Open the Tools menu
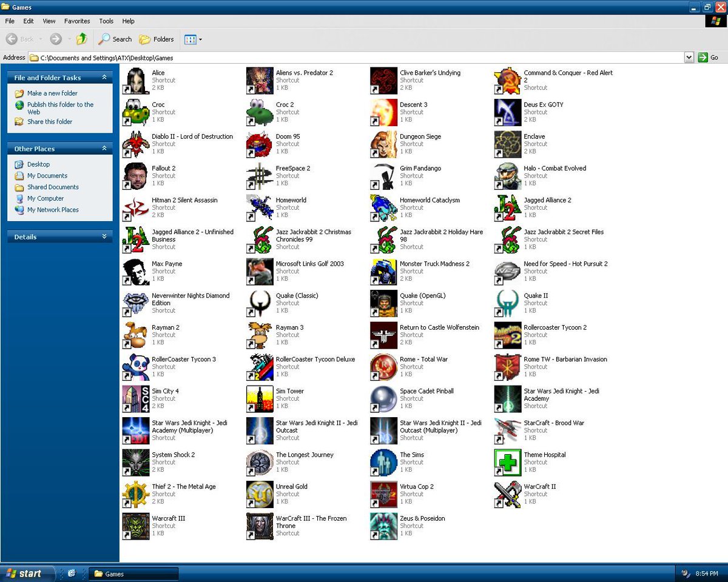The height and width of the screenshot is (582, 728). pos(106,21)
